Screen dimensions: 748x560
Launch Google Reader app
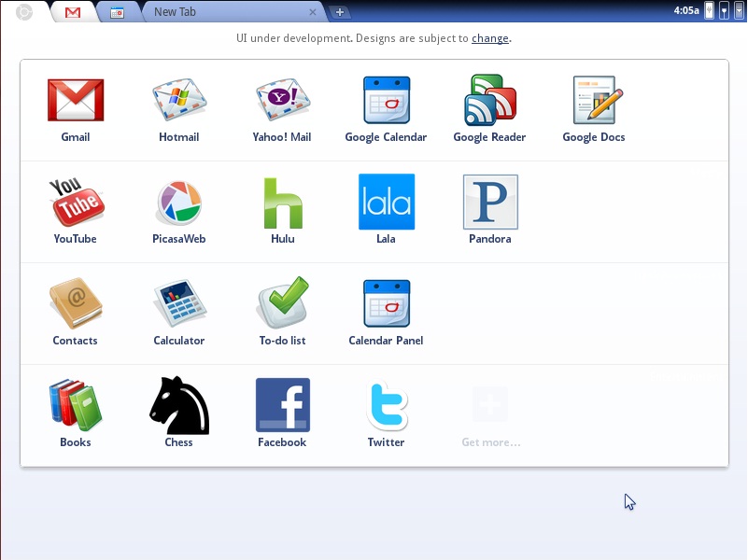pyautogui.click(x=490, y=100)
